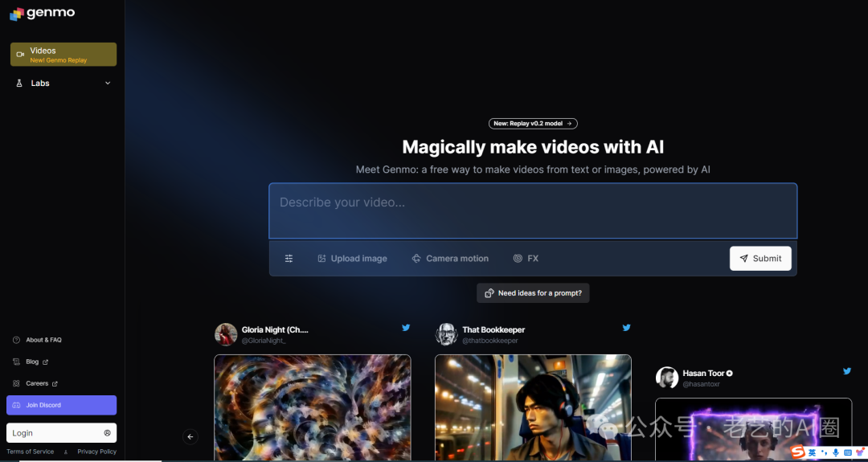Open the Privacy Policy link
Image resolution: width=868 pixels, height=462 pixels.
click(97, 452)
